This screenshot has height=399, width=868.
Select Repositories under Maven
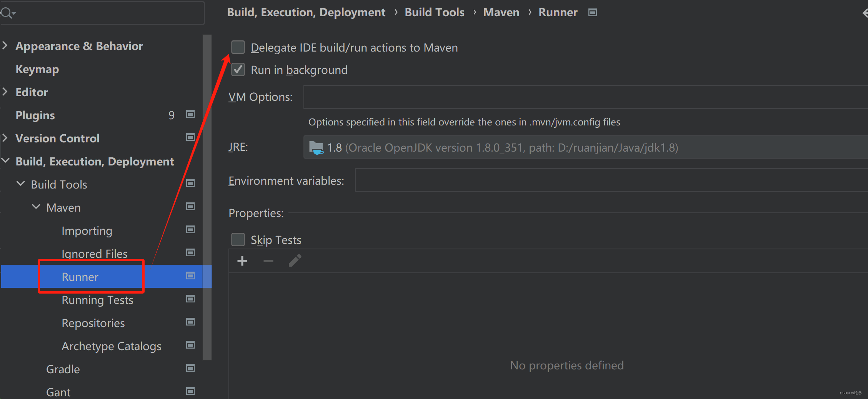93,323
